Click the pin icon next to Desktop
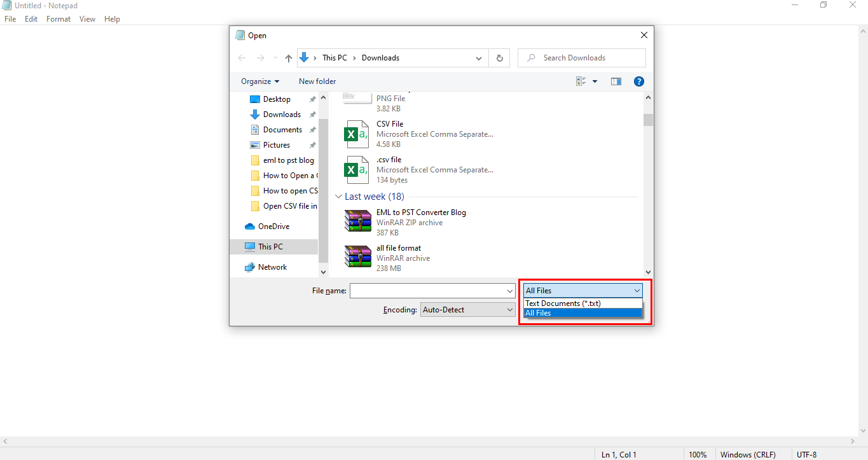The width and height of the screenshot is (868, 460). click(x=312, y=99)
